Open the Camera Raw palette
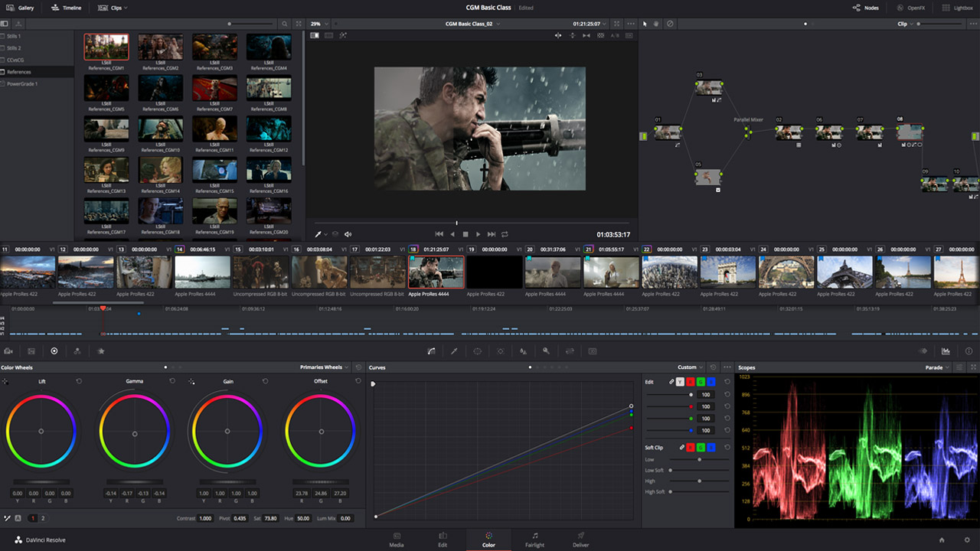This screenshot has width=980, height=551. pyautogui.click(x=8, y=351)
